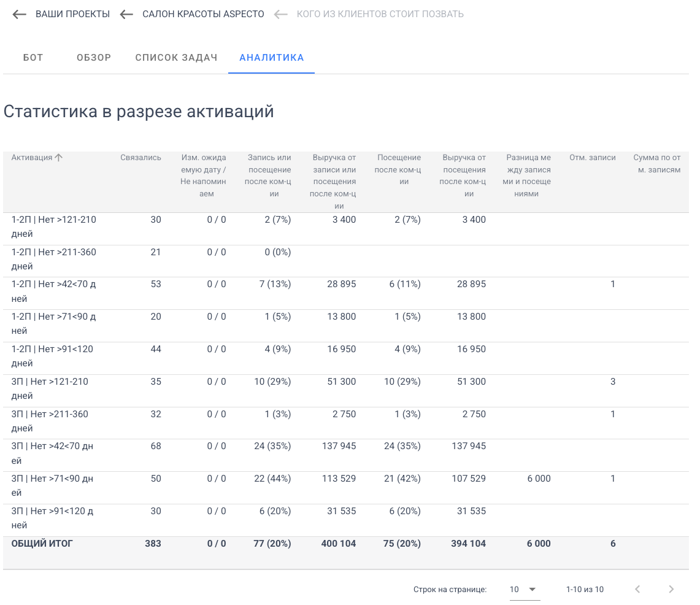
Task: Click the 137 945 booking revenue cell
Action: point(339,446)
